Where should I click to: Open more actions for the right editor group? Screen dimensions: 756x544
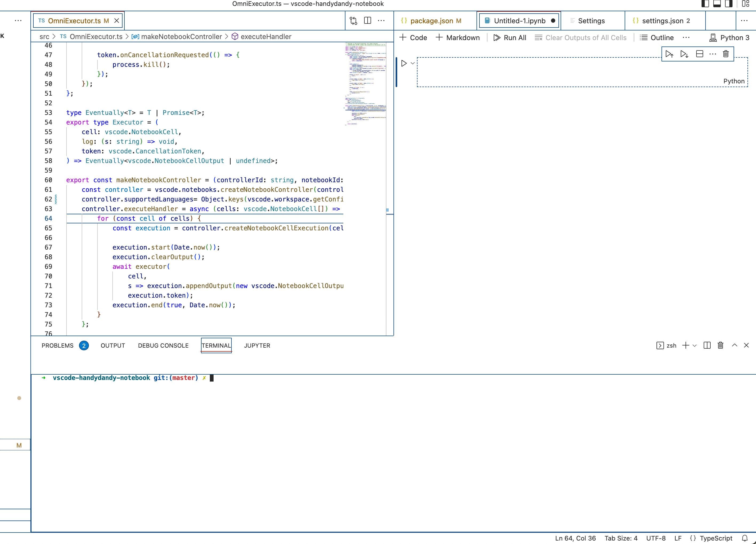pos(744,21)
